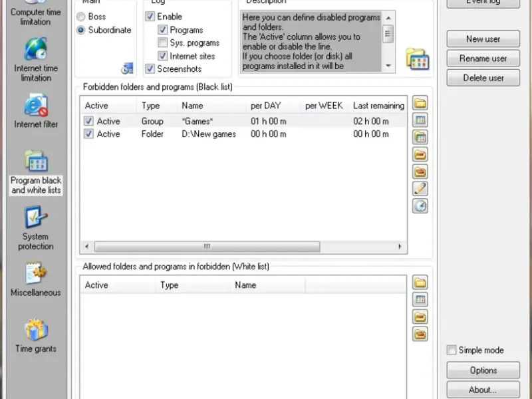
Task: Check the Sys. programs checkbox
Action: pyautogui.click(x=162, y=43)
